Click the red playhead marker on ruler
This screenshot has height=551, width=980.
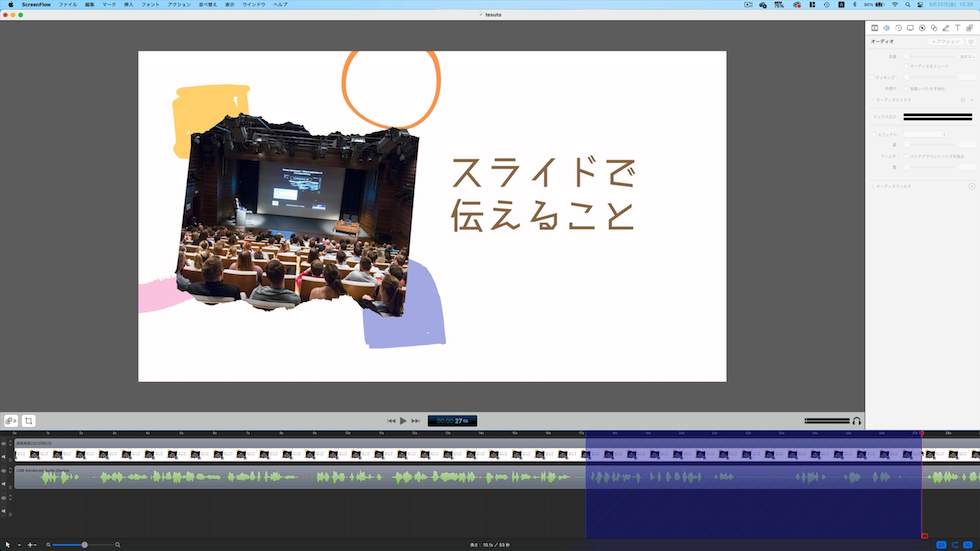tap(922, 433)
